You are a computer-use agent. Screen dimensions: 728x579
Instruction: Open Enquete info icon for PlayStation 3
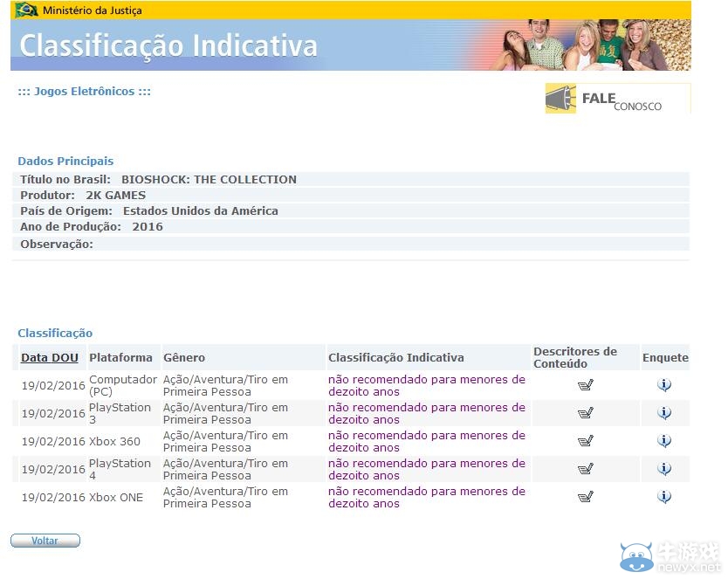pyautogui.click(x=664, y=413)
